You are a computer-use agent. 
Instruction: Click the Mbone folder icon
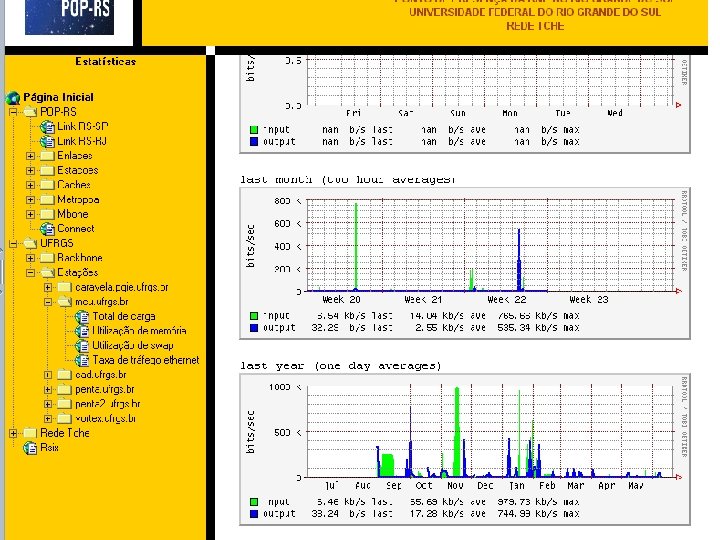pos(47,214)
